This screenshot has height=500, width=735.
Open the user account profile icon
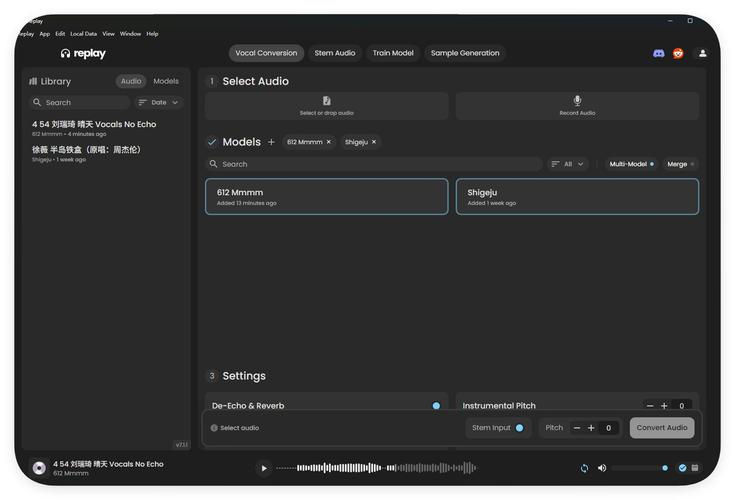(x=702, y=53)
